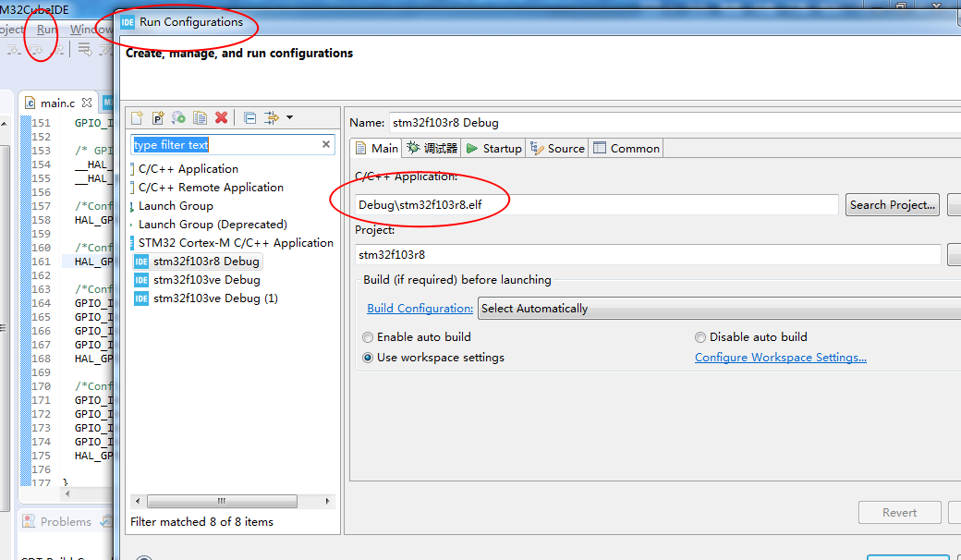961x560 pixels.
Task: Select C/C++ Application configuration type
Action: point(189,168)
